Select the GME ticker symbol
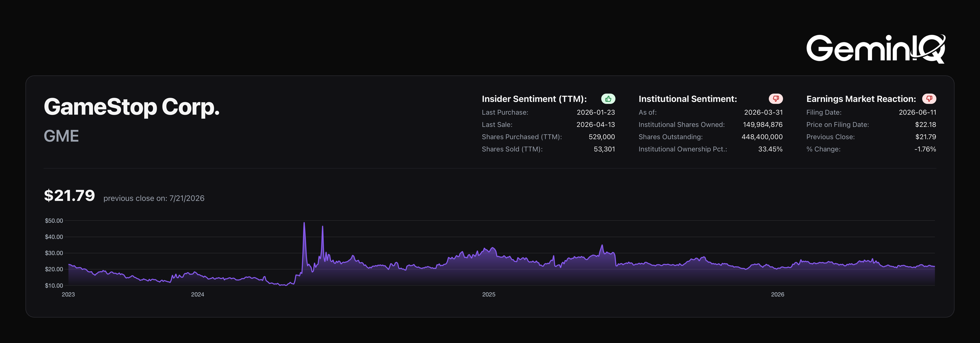The width and height of the screenshot is (980, 343). coord(61,136)
